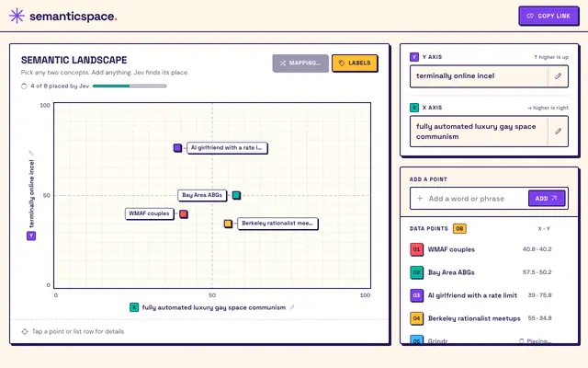Click the 'higher is right' hint
This screenshot has height=368, width=588.
click(548, 108)
